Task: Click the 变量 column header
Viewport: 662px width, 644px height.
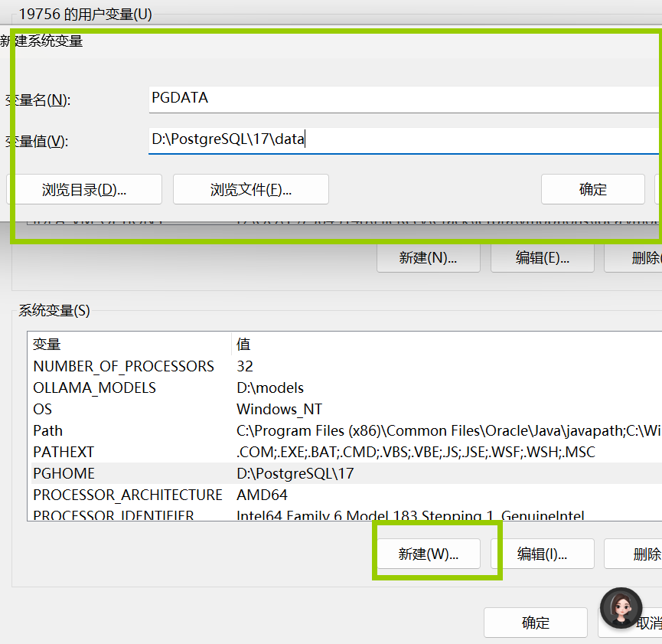Action: [128, 345]
